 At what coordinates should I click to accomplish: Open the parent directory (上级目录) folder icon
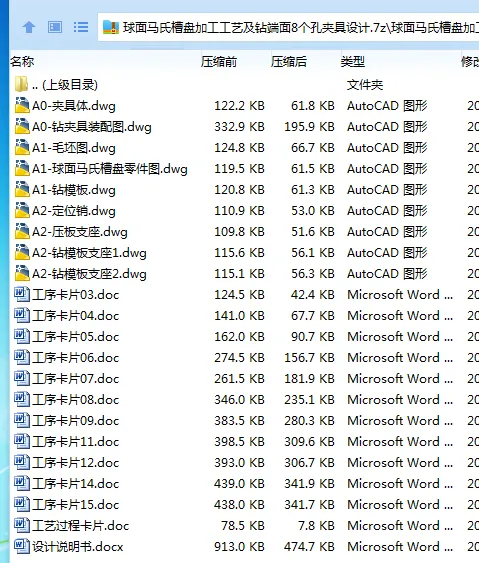click(21, 84)
